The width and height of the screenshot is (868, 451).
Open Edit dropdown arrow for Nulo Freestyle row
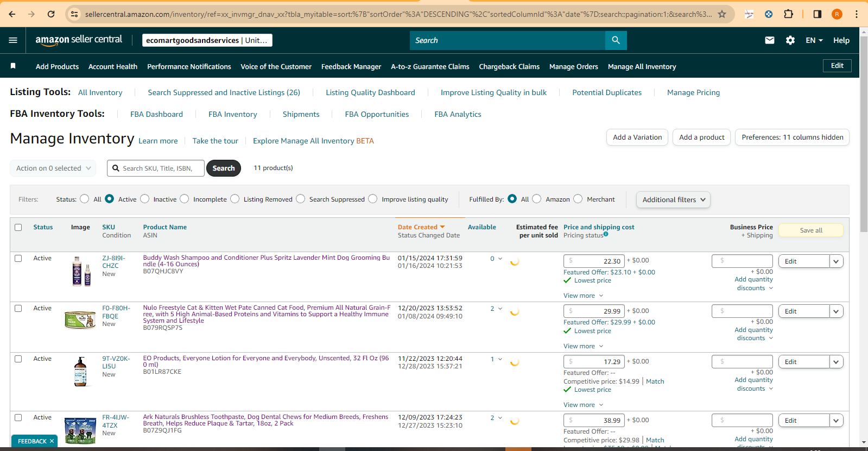[x=837, y=311]
